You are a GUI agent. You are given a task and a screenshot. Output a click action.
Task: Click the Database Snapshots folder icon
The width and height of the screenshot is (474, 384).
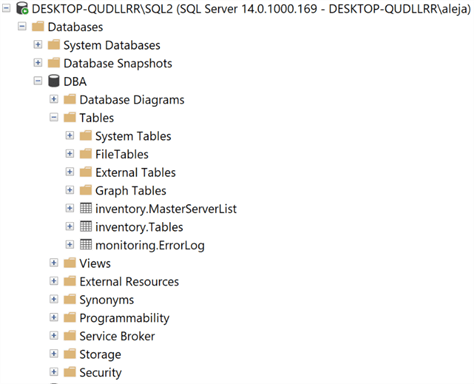[54, 63]
